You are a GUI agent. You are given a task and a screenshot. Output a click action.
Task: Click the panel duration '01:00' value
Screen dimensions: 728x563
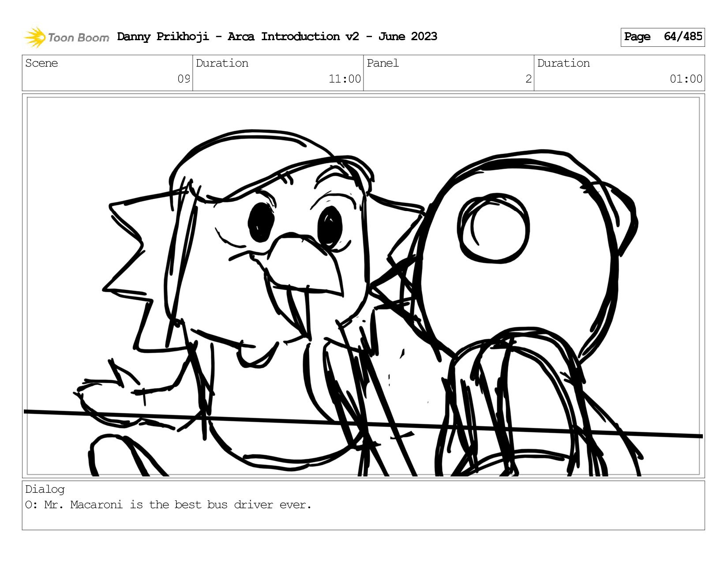pos(686,79)
